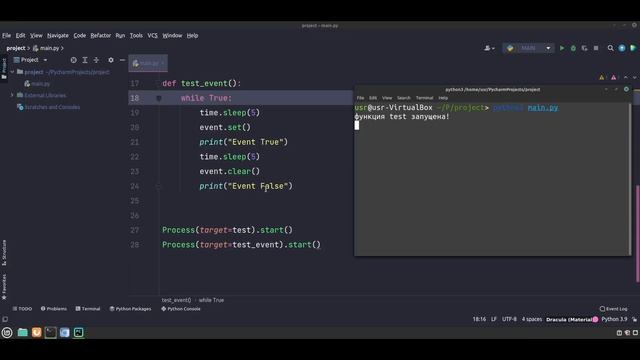This screenshot has height=360, width=640.
Task: Click the Select Opened File target icon
Action: (x=73, y=60)
